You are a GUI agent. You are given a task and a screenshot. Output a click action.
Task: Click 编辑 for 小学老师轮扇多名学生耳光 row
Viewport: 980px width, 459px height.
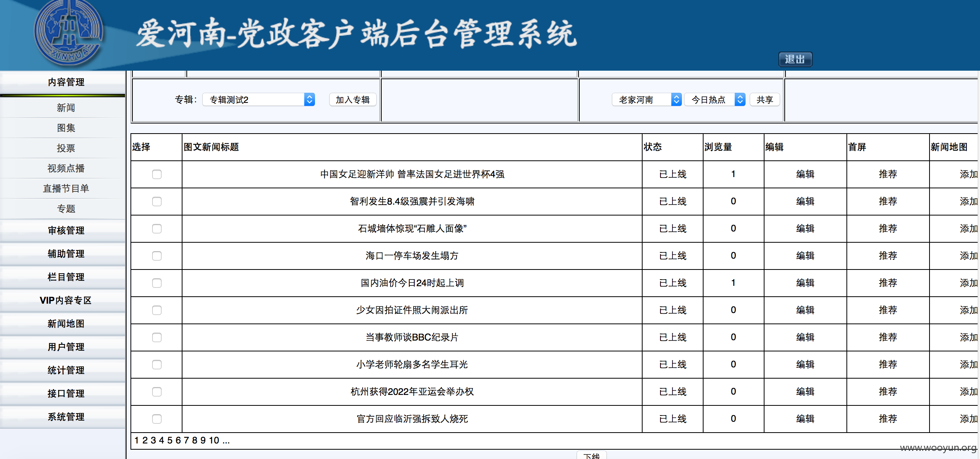click(805, 365)
